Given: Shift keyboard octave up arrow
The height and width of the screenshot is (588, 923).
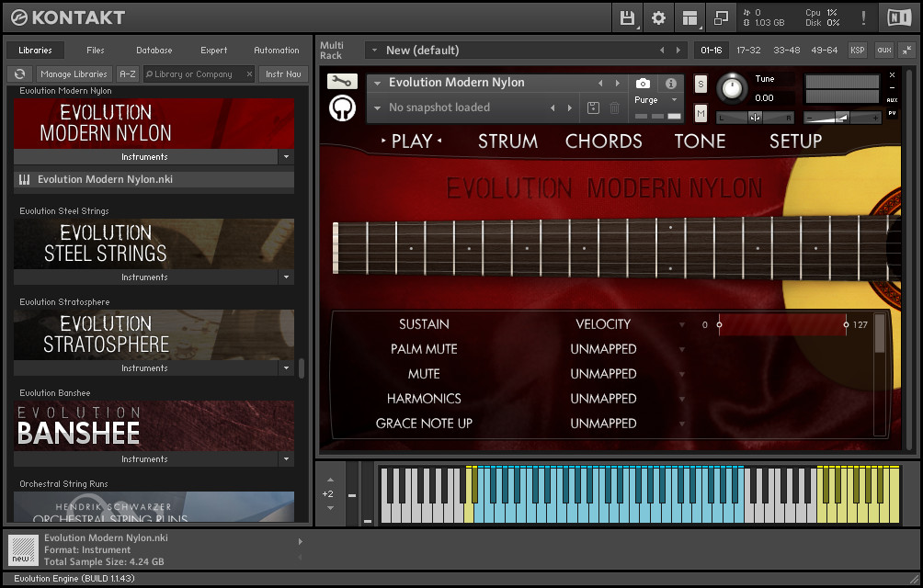Looking at the screenshot, I should (330, 480).
